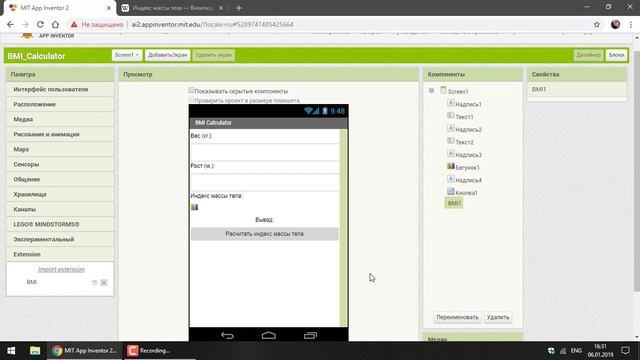Image resolution: width=640 pixels, height=360 pixels.
Task: Expand User Interface palette section
Action: (60, 89)
